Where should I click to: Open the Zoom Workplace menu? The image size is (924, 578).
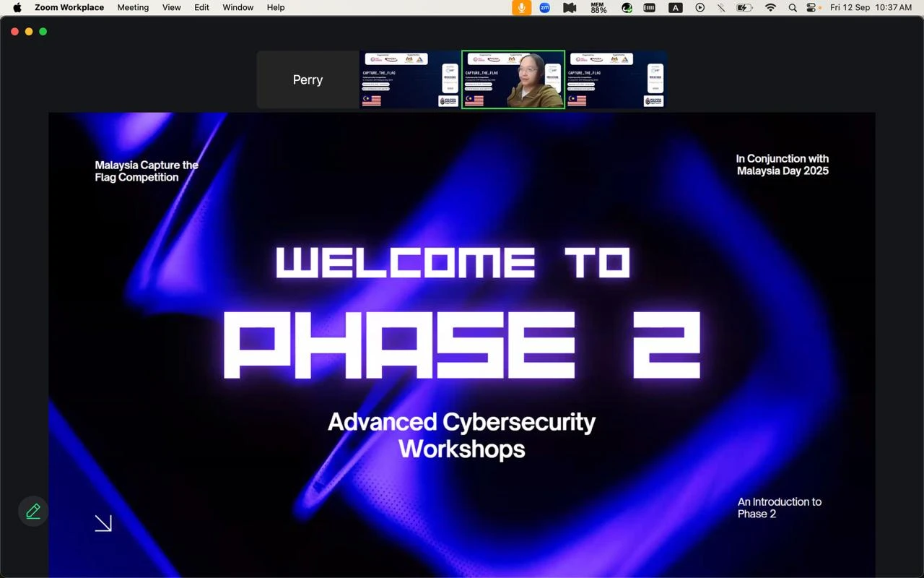click(69, 8)
